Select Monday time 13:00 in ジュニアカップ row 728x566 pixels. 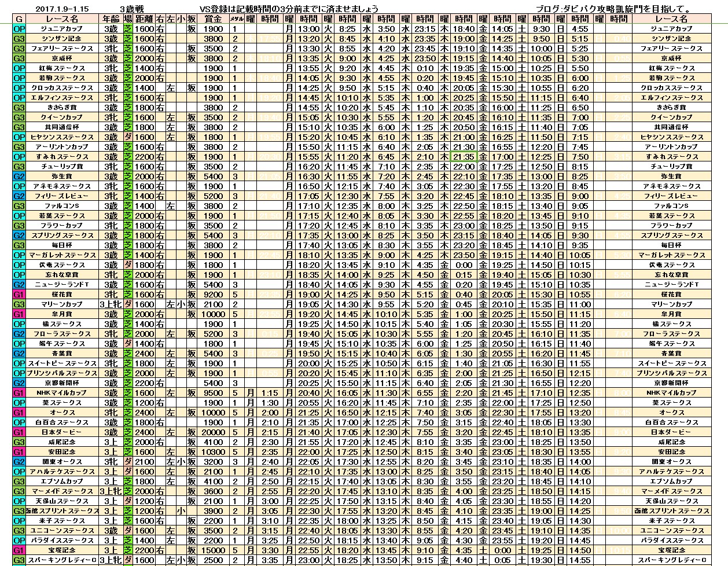click(308, 29)
